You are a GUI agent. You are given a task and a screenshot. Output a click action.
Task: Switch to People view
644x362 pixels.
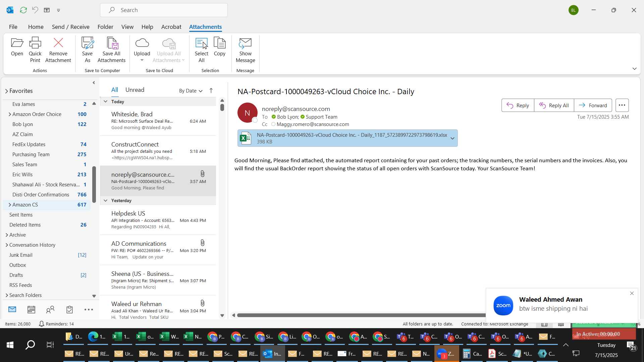50,309
